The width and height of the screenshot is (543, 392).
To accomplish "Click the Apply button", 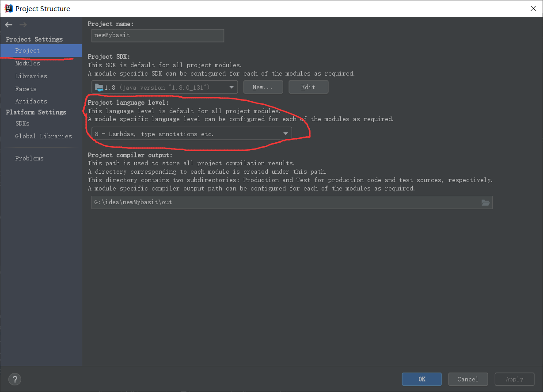I will click(x=514, y=379).
